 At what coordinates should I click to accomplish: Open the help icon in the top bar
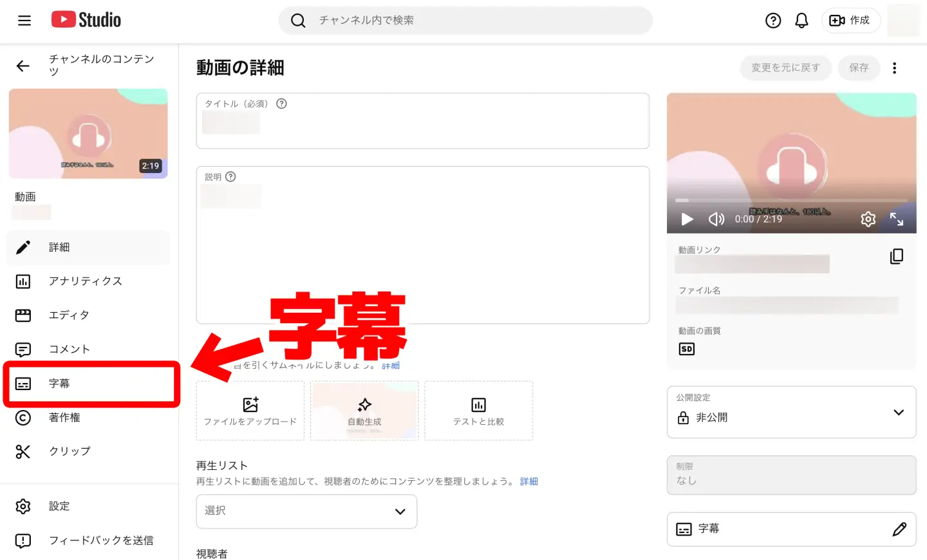click(x=772, y=20)
